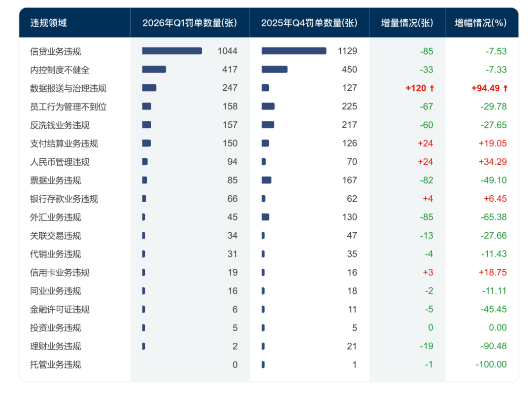Click the -90.48 value for 理财业务违规

pyautogui.click(x=493, y=346)
